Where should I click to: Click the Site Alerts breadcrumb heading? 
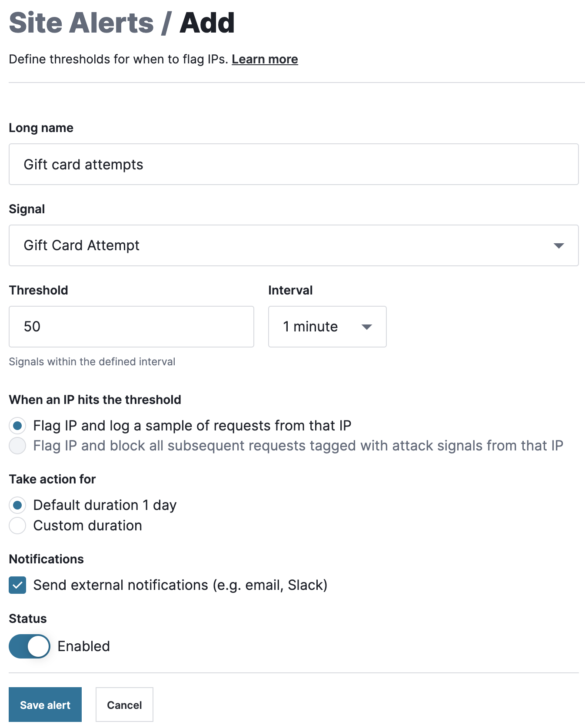point(80,23)
